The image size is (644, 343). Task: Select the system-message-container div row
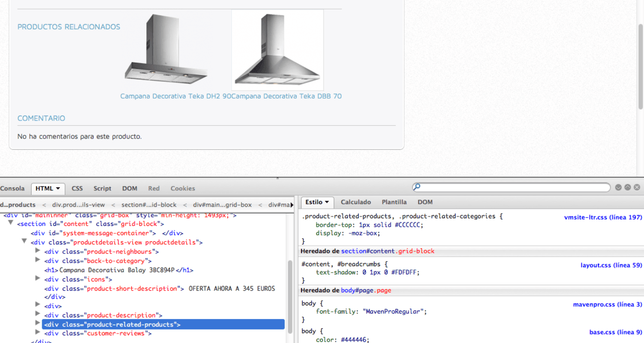[107, 234]
